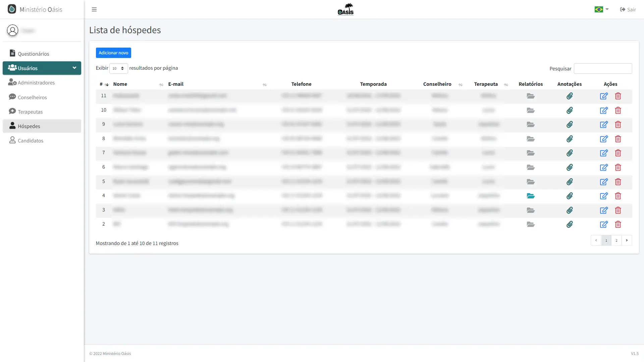Viewport: 644px width, 362px height.
Task: Click the paperclip icon for guest 2
Action: pos(570,225)
